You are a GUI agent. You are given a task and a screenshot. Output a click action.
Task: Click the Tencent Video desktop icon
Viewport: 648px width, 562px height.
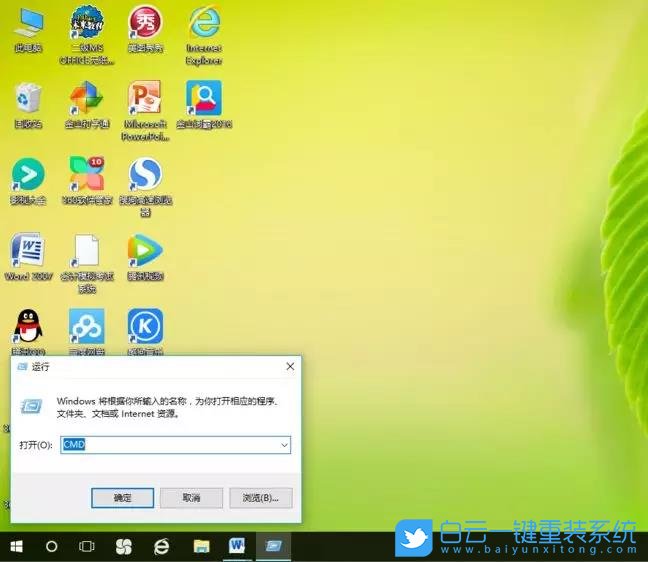click(x=145, y=251)
